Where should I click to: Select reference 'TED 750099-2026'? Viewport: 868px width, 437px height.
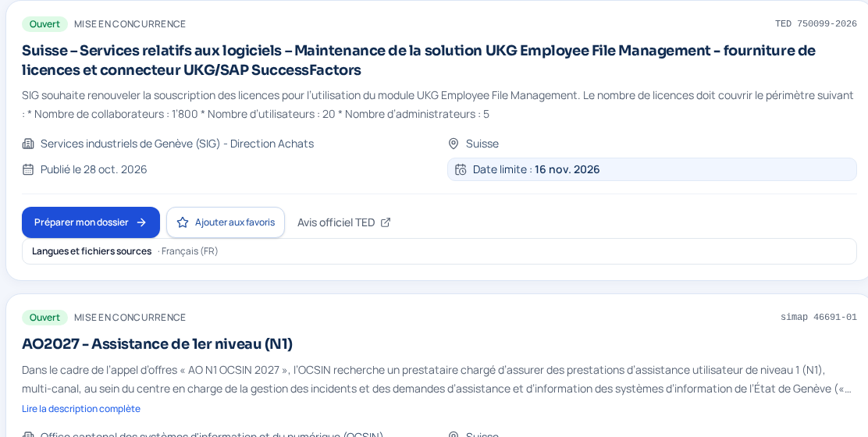point(816,23)
